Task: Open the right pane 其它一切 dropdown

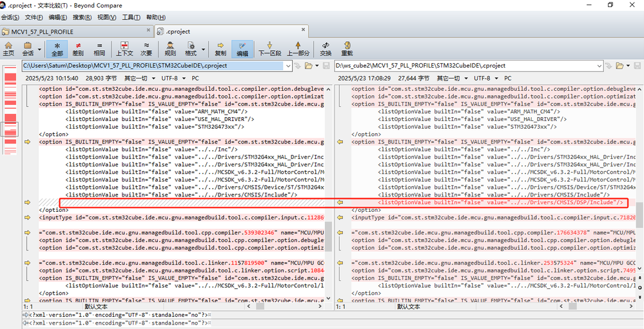Action: [452, 78]
